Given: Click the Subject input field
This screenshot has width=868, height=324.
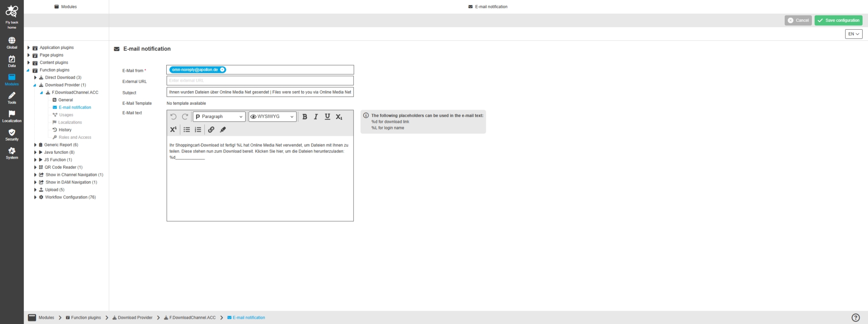Looking at the screenshot, I should pos(260,92).
